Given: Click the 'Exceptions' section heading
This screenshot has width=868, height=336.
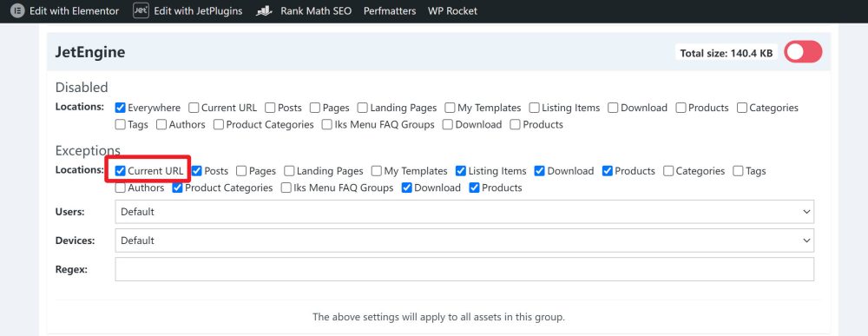Looking at the screenshot, I should pyautogui.click(x=88, y=150).
